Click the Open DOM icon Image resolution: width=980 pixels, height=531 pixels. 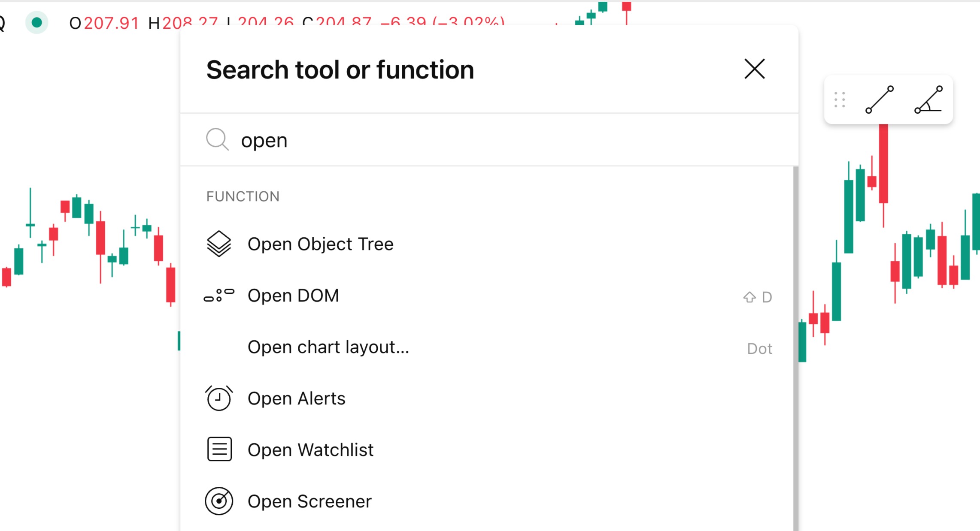pyautogui.click(x=219, y=295)
